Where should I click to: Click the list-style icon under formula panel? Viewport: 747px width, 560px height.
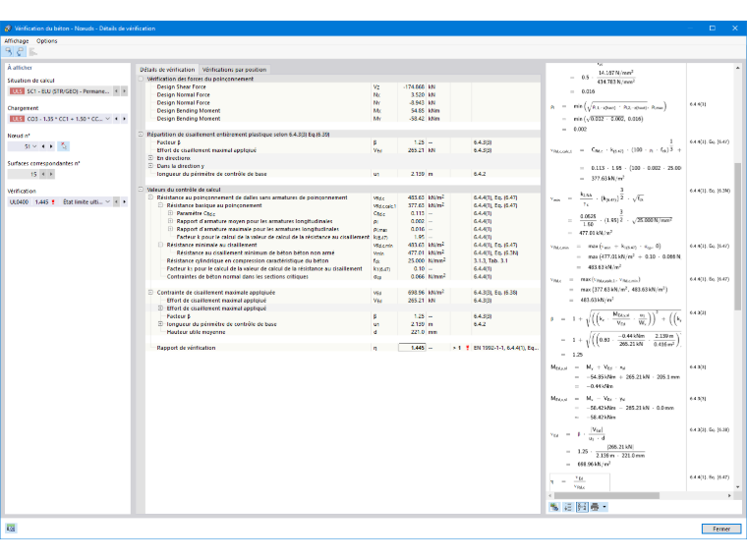coord(568,507)
